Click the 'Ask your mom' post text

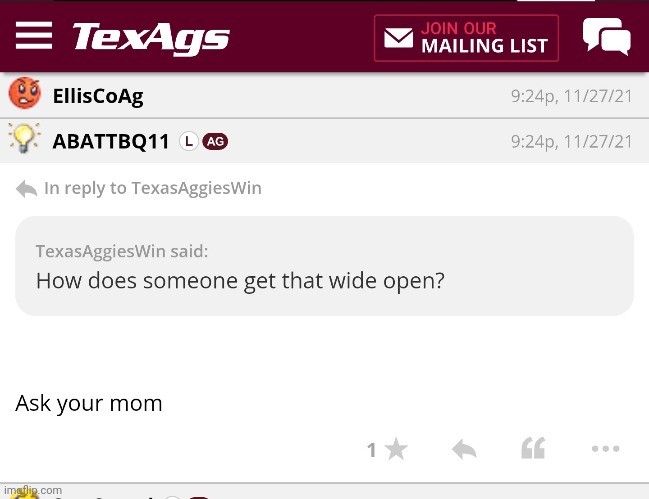point(89,403)
